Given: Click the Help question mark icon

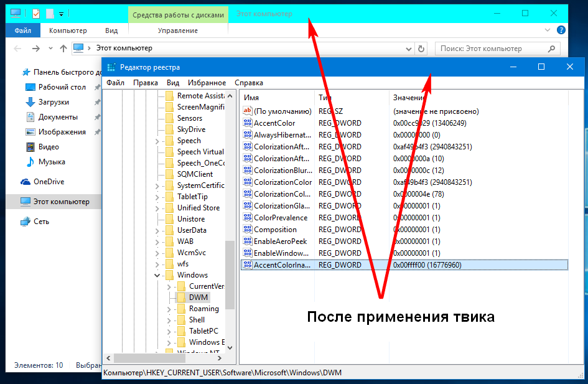Looking at the screenshot, I should coord(561,30).
